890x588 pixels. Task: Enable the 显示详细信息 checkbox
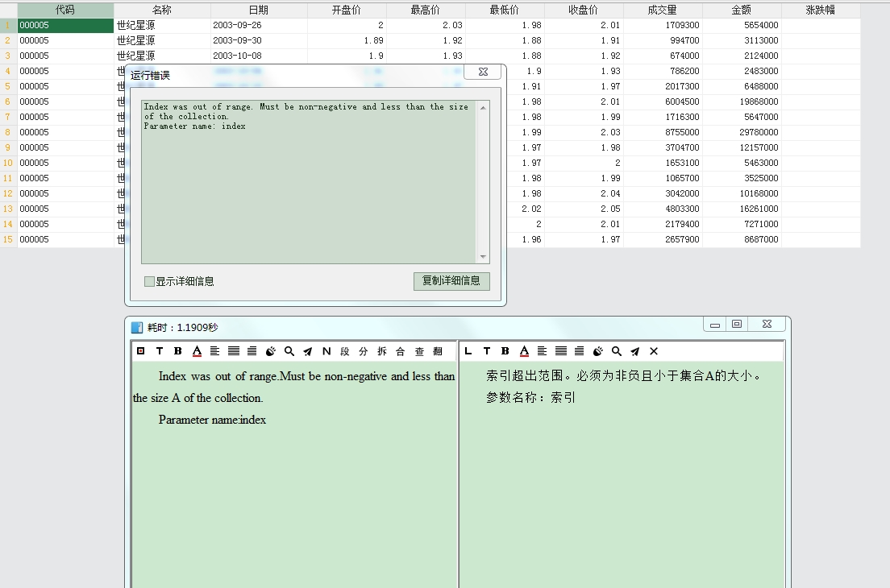pos(149,281)
